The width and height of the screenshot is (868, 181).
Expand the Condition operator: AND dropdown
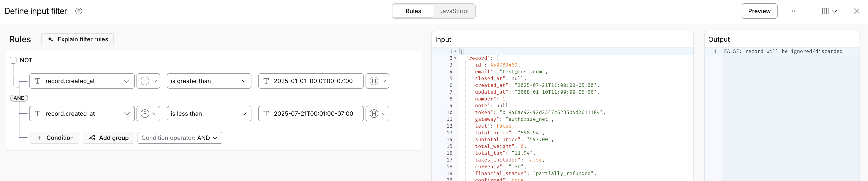[x=180, y=138]
